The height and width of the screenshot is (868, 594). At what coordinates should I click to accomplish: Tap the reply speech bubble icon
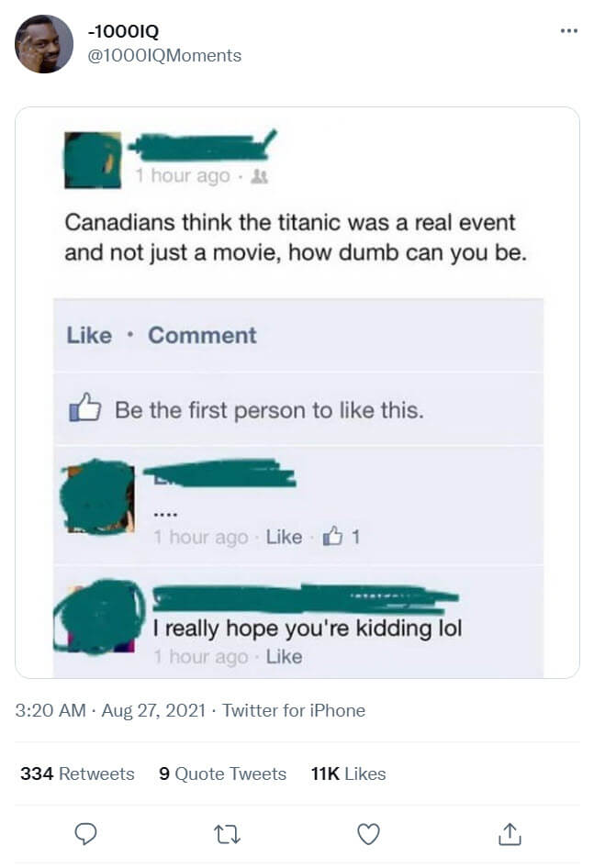point(85,834)
